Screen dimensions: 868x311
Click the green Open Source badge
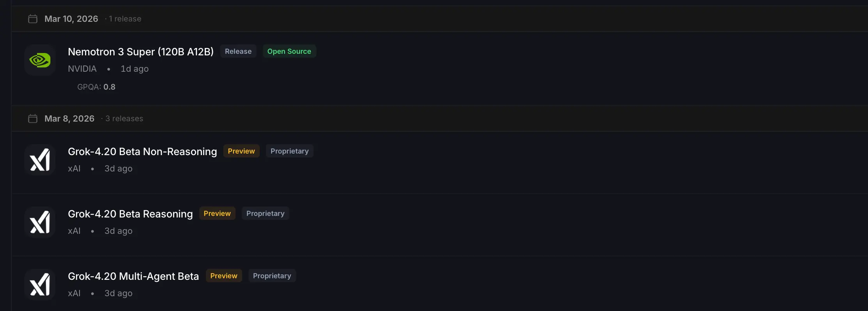[x=289, y=51]
